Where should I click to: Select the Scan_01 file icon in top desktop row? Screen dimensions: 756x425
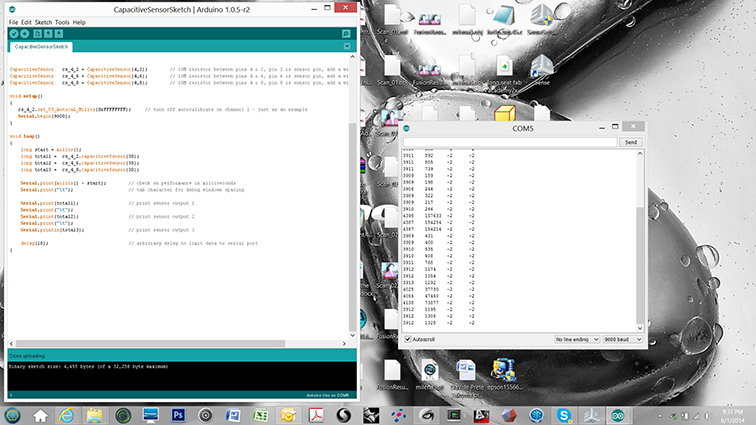pyautogui.click(x=392, y=20)
